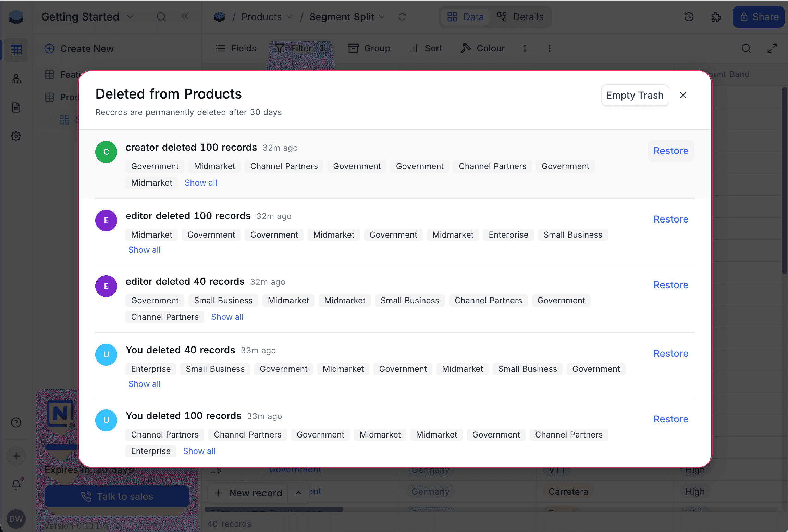Expand the Getting Started dropdown

pos(130,16)
